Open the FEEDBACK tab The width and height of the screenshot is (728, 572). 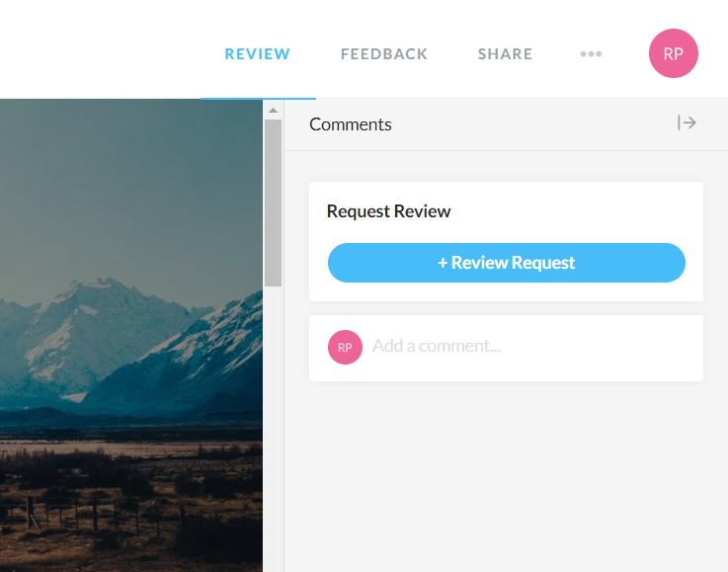383,54
